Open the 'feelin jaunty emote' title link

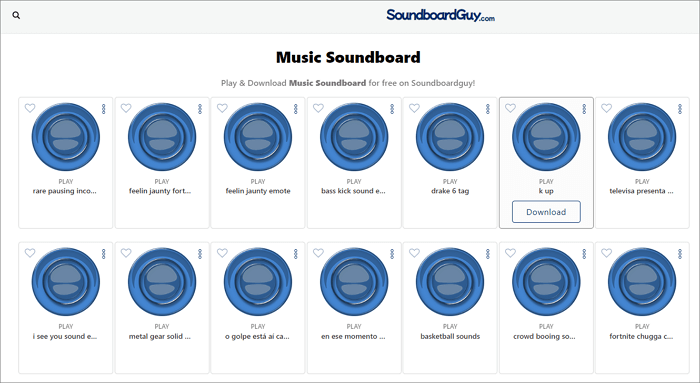pos(258,191)
